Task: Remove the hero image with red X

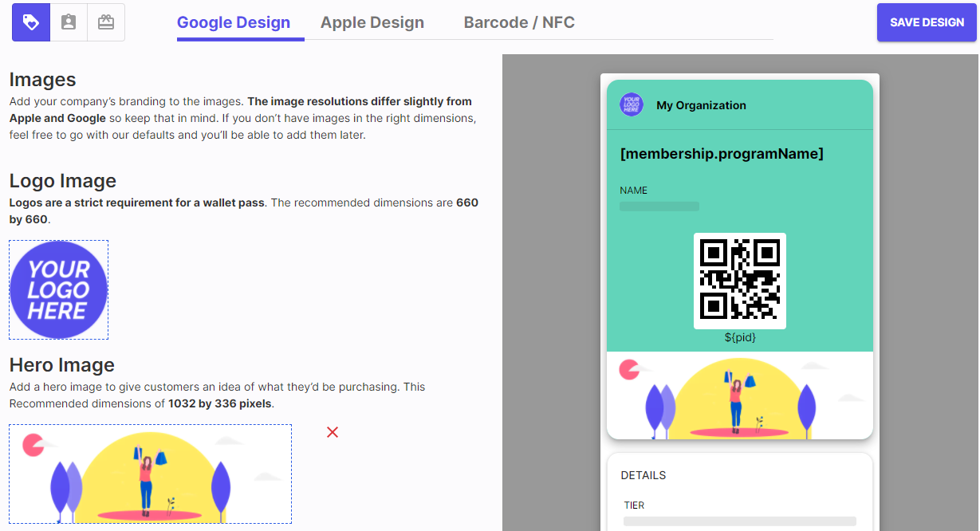Action: point(333,432)
